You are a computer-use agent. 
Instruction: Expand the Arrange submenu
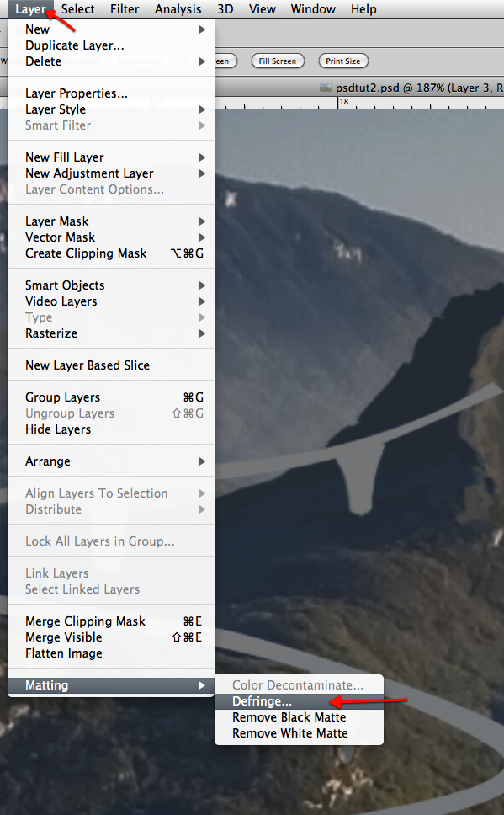(x=111, y=461)
